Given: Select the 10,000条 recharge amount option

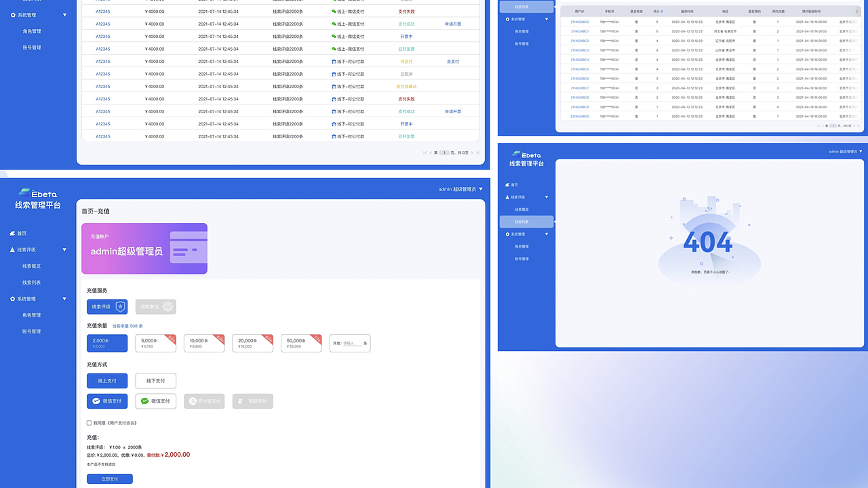Looking at the screenshot, I should pyautogui.click(x=204, y=344).
